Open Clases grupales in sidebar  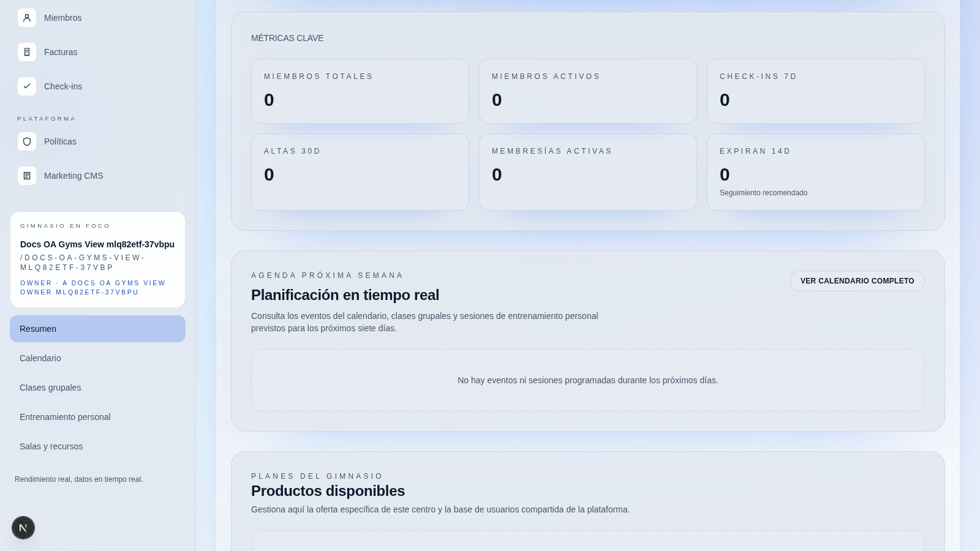click(x=50, y=388)
